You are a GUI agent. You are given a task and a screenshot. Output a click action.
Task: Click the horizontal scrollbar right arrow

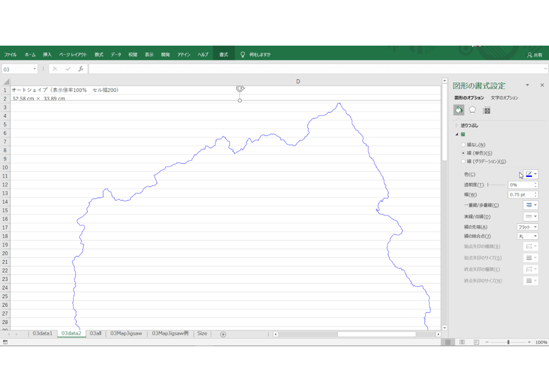point(438,334)
